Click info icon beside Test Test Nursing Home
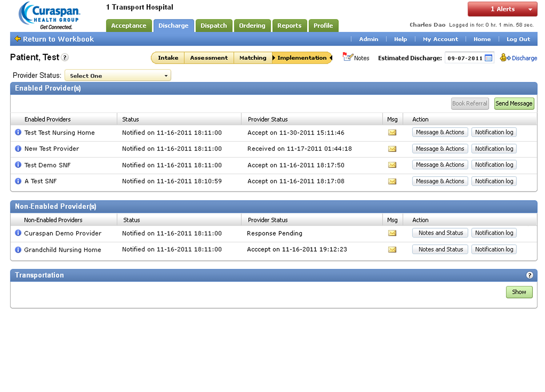This screenshot has width=545, height=392. click(x=18, y=132)
